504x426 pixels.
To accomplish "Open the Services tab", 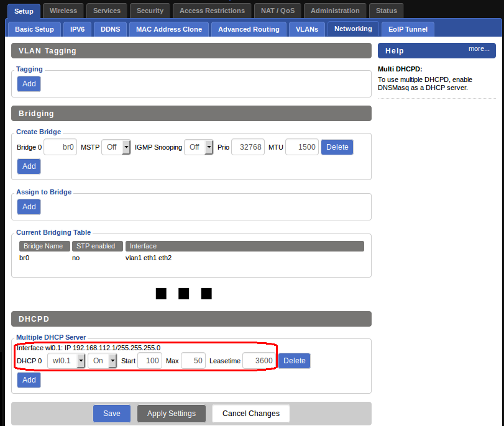I will pyautogui.click(x=107, y=11).
